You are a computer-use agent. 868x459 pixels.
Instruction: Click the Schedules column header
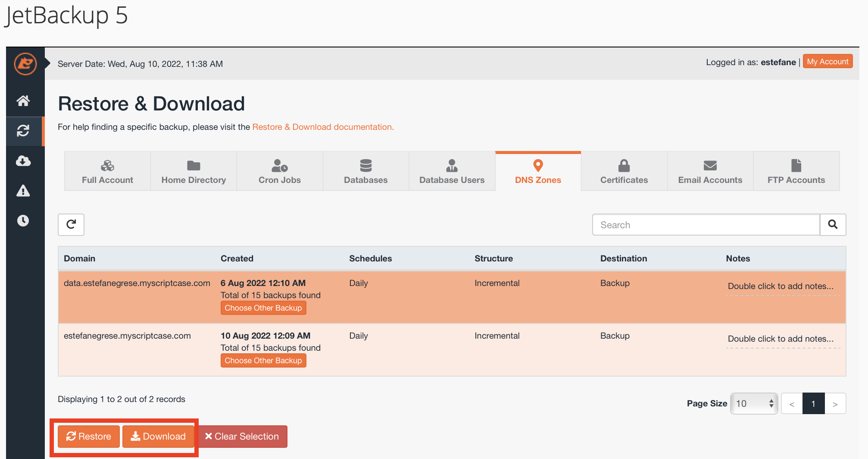click(x=370, y=258)
